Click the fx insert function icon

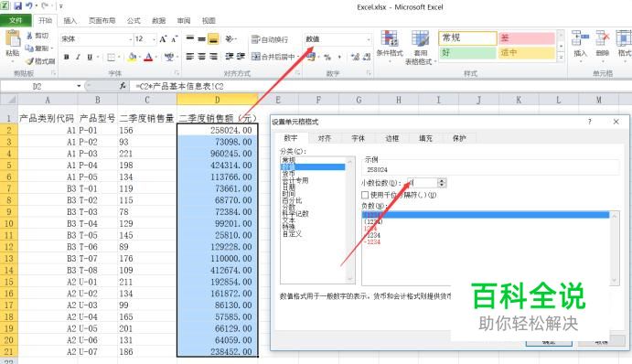coord(123,86)
